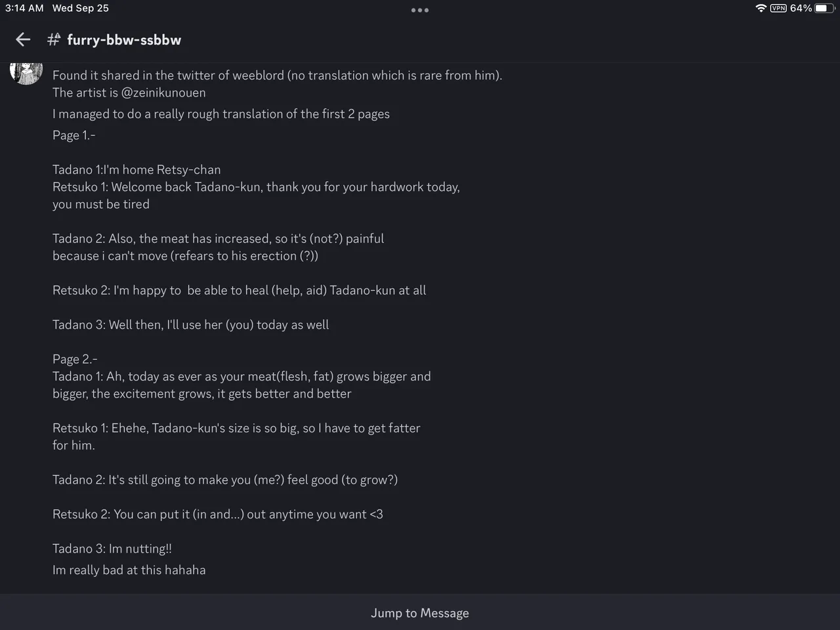The height and width of the screenshot is (630, 840).
Task: Click the @zeinikunouen artist mention
Action: [x=163, y=93]
